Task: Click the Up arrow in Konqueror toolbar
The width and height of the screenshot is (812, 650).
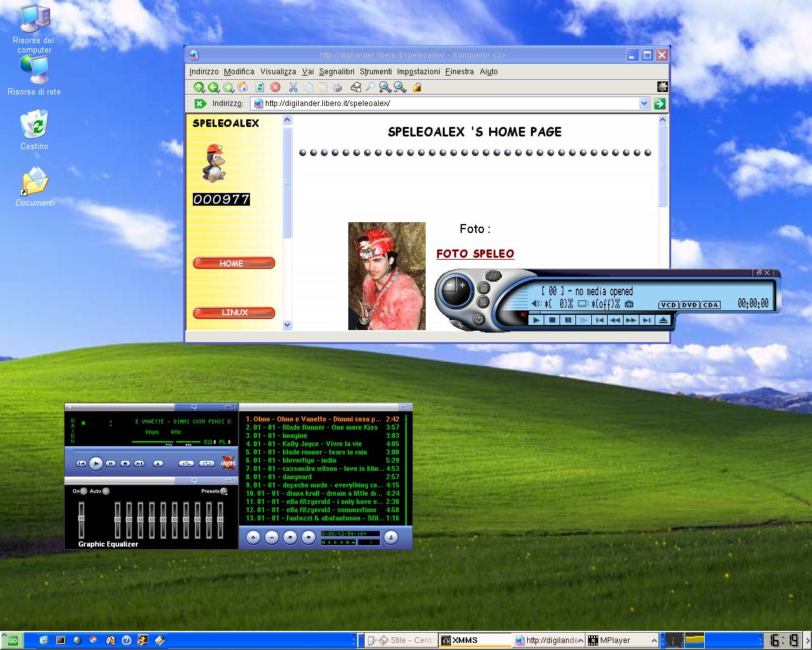Action: [x=199, y=88]
